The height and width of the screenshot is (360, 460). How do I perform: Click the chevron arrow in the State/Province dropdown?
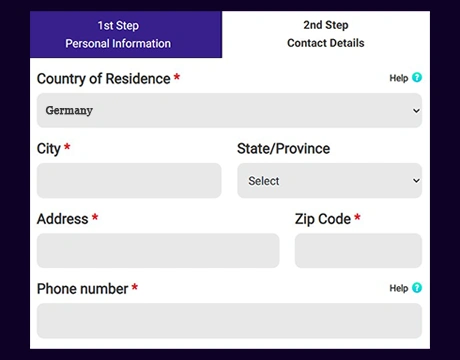click(416, 180)
